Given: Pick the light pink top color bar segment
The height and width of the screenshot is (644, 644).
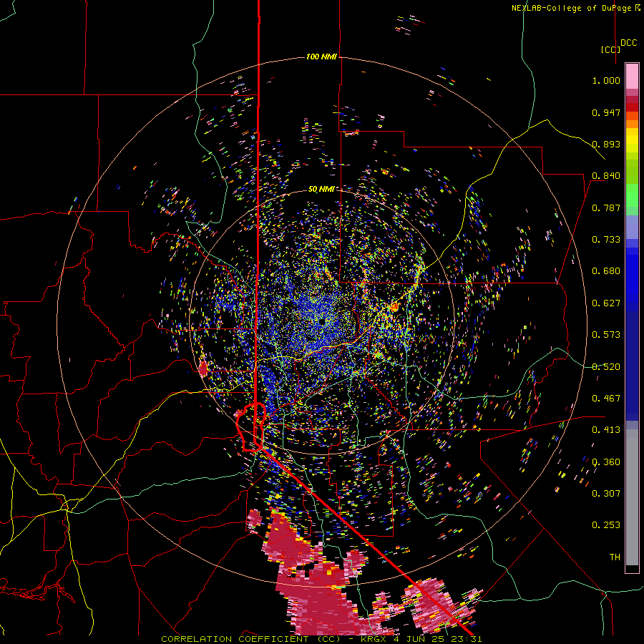Looking at the screenshot, I should coord(632,77).
